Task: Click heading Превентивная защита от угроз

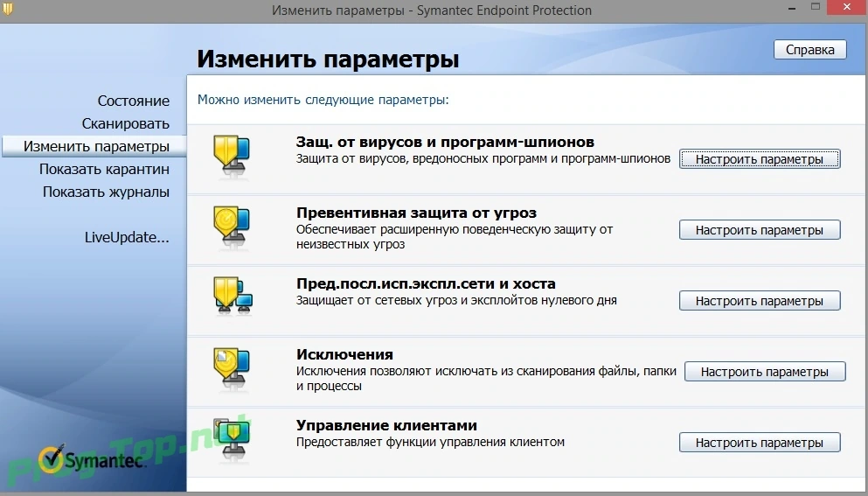Action: 416,213
